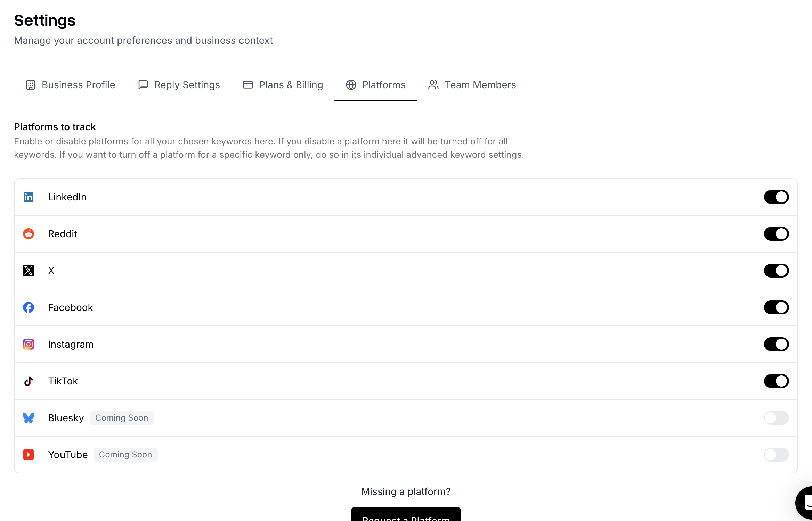
Task: Switch to Reply Settings tab
Action: tap(179, 85)
